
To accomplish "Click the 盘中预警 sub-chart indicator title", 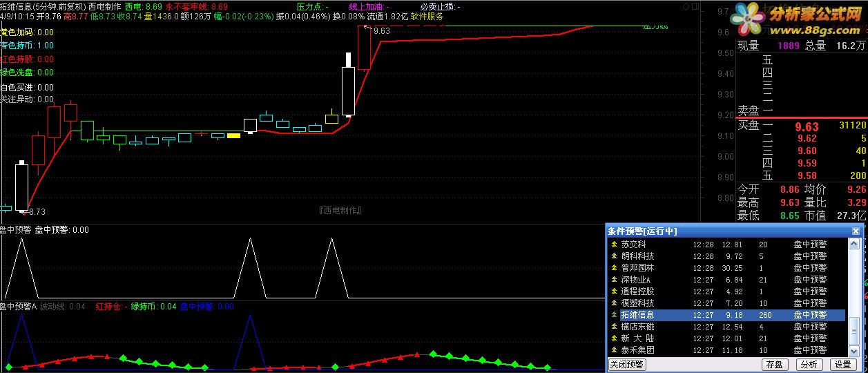I will (16, 229).
